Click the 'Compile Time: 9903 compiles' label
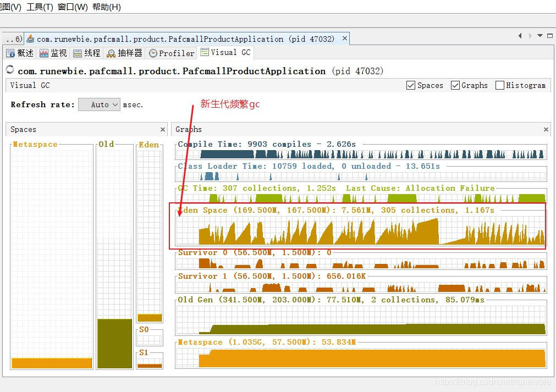The image size is (556, 392). (244, 145)
